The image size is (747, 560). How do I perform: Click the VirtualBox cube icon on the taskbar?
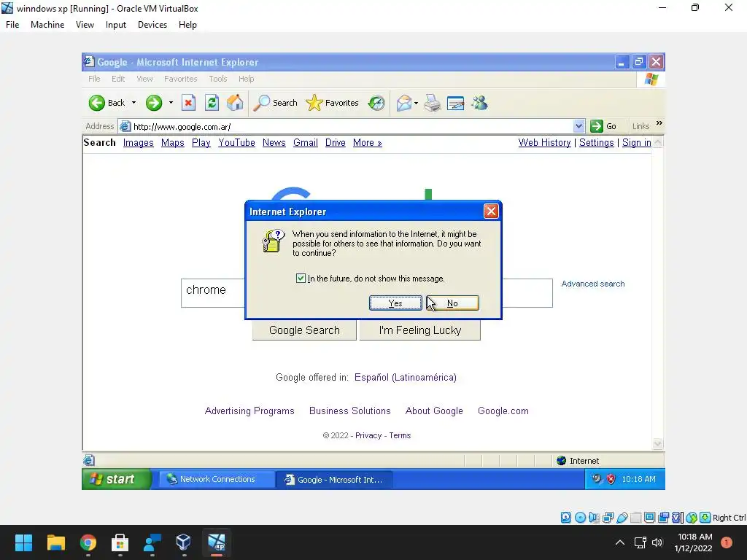click(x=183, y=542)
